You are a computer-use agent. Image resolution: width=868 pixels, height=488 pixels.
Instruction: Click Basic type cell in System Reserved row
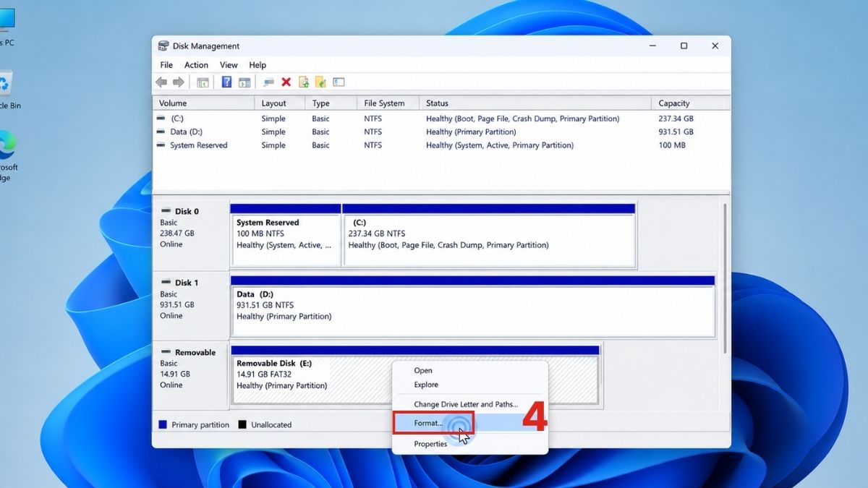point(320,145)
